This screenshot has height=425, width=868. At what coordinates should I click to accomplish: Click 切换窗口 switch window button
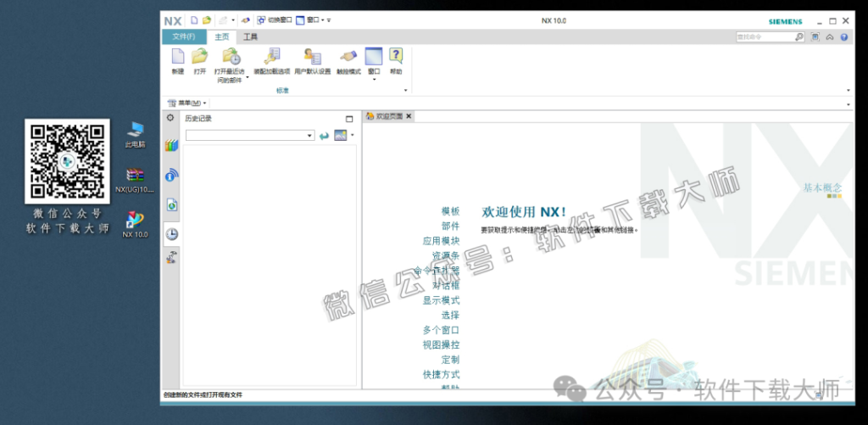[275, 20]
